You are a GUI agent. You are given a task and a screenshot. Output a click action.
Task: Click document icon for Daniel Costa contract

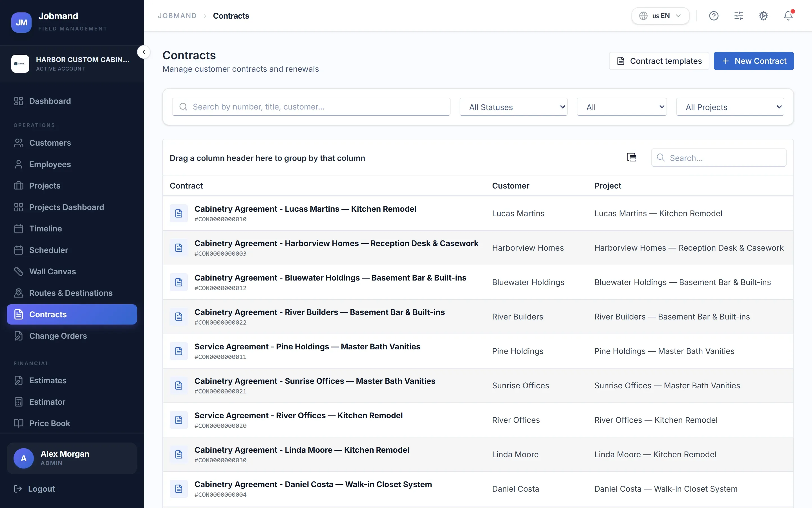(179, 489)
